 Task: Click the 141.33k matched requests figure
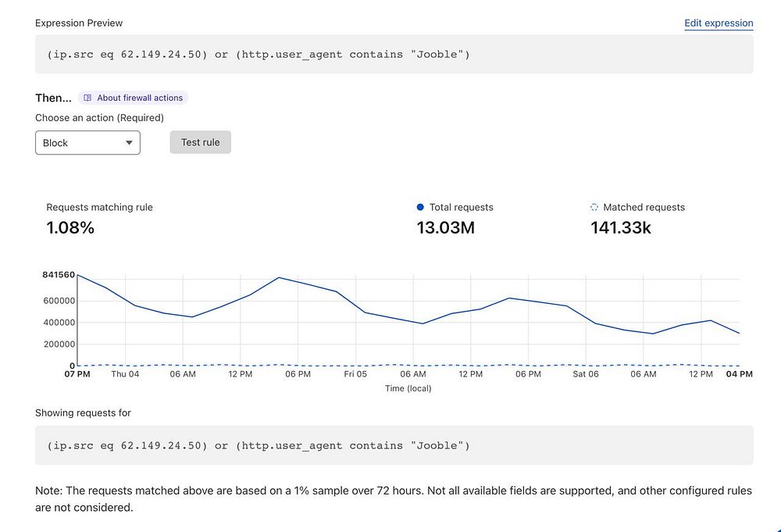(x=621, y=228)
